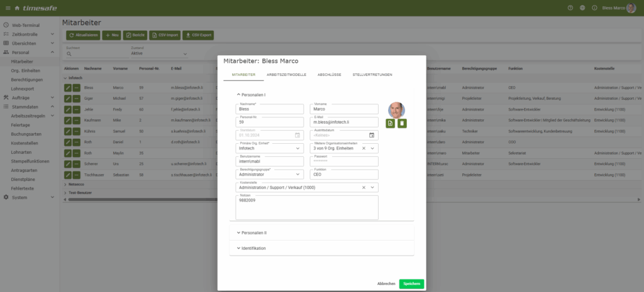Go to home via the house icon
Image resolution: width=644 pixels, height=292 pixels.
coord(17,8)
